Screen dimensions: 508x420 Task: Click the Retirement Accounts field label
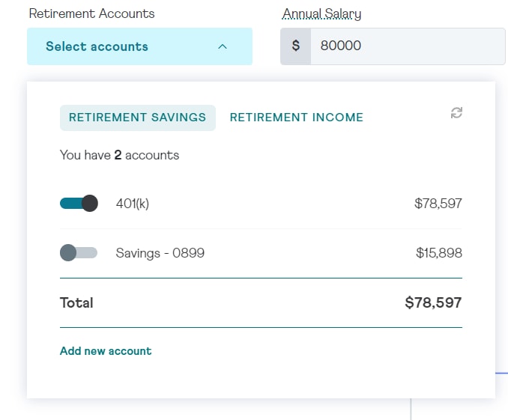91,13
